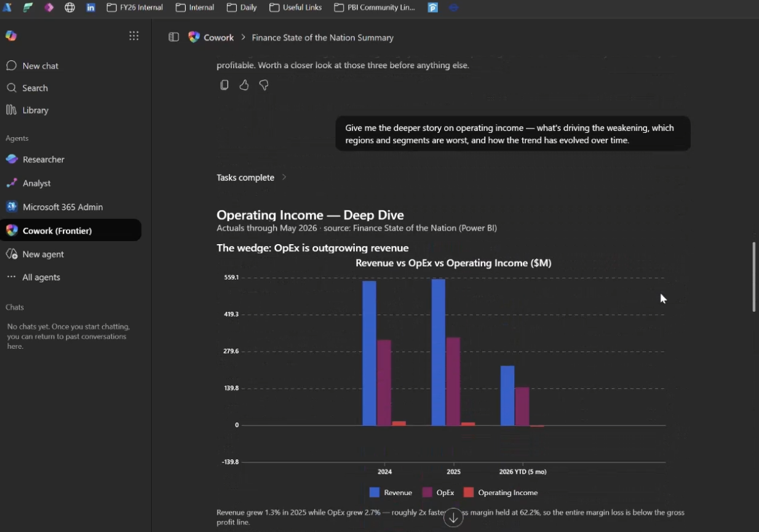Click Finance State of the Nation Summary title

322,38
